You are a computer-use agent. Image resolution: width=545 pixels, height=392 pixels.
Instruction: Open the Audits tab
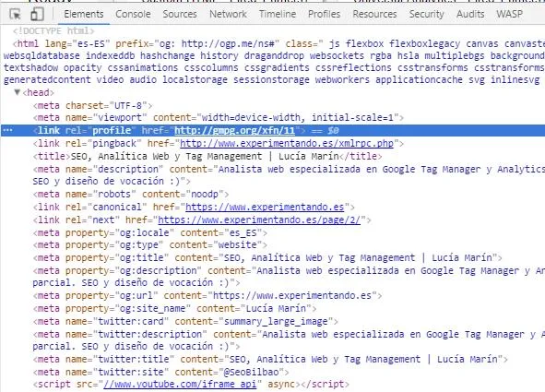[x=470, y=14]
